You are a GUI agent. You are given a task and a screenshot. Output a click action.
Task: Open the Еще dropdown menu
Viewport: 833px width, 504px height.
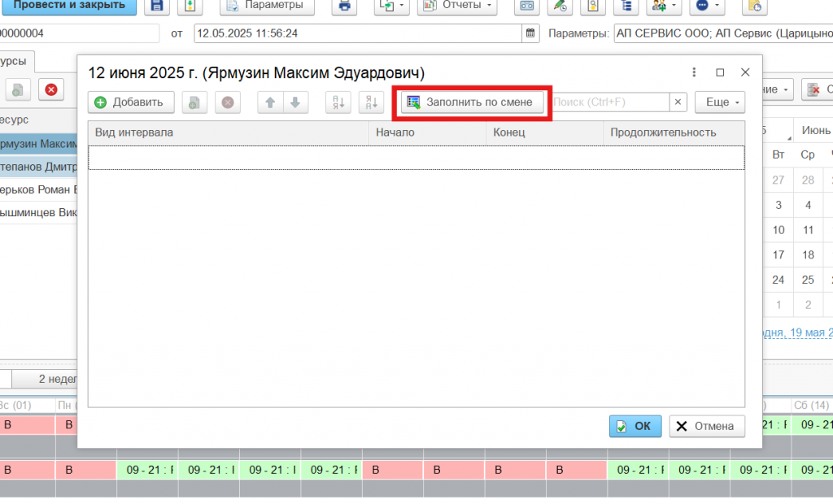pyautogui.click(x=720, y=102)
